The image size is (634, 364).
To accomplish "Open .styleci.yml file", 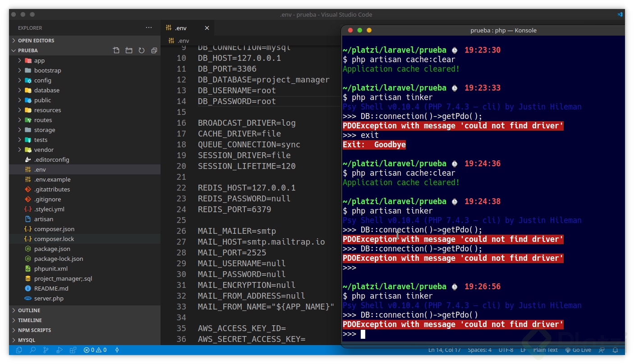I will (x=85, y=209).
